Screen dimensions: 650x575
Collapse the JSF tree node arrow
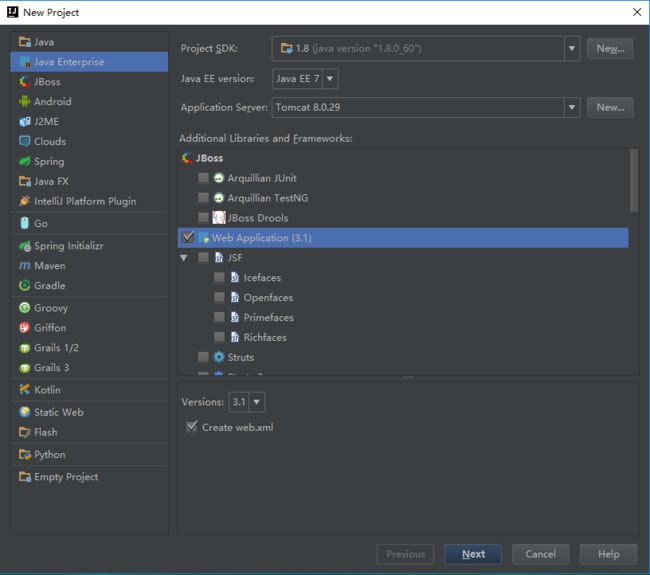(x=184, y=258)
